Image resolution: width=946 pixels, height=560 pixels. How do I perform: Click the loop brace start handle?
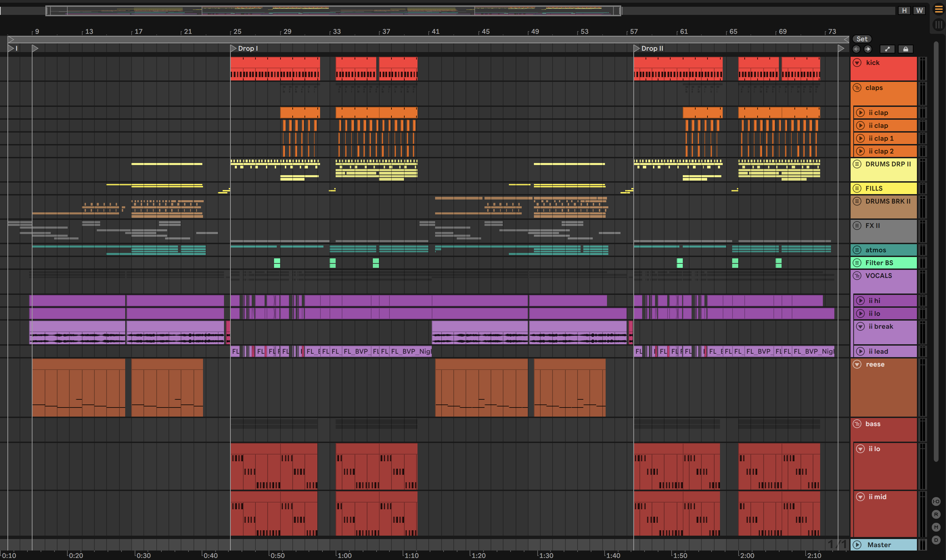click(x=11, y=39)
